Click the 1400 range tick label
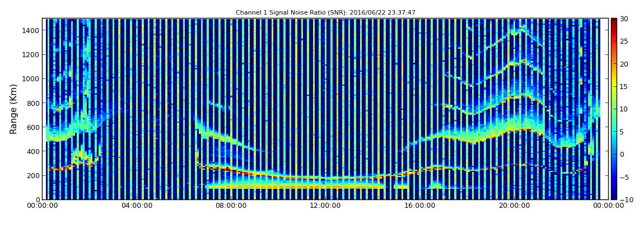Image resolution: width=644 pixels, height=228 pixels. tap(31, 30)
